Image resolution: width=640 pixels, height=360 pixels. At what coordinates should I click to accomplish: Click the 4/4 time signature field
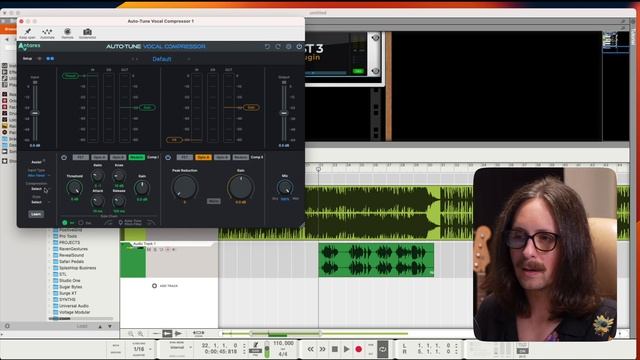pos(283,354)
